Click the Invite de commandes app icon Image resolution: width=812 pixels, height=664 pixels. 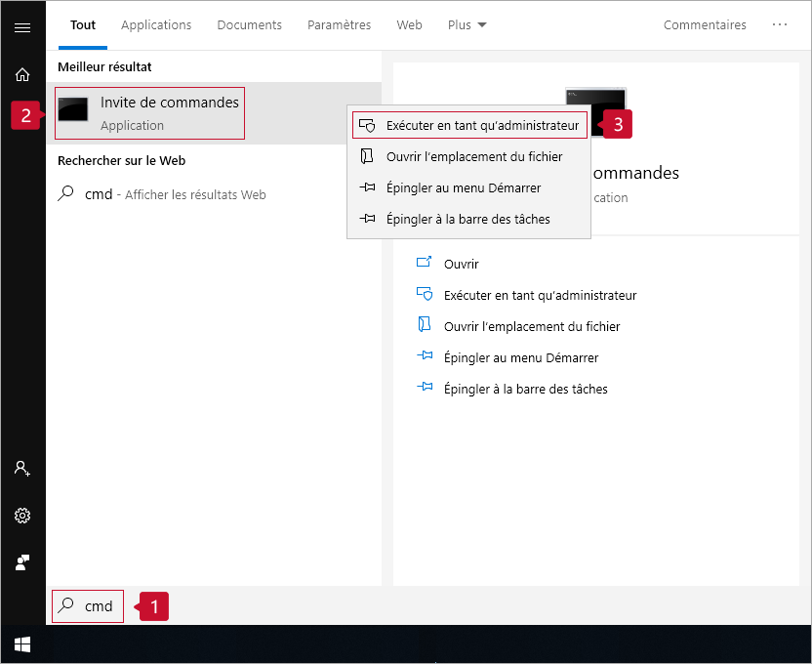coord(73,110)
